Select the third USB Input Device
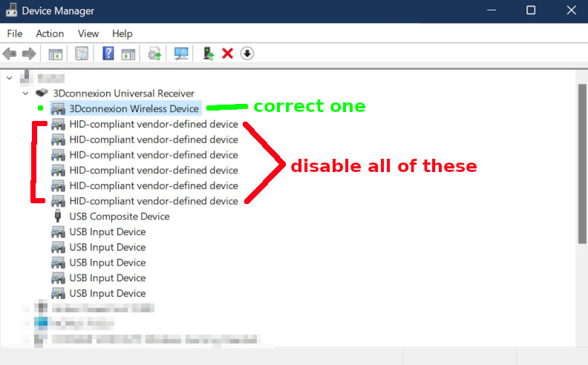Image resolution: width=588 pixels, height=365 pixels. point(107,263)
